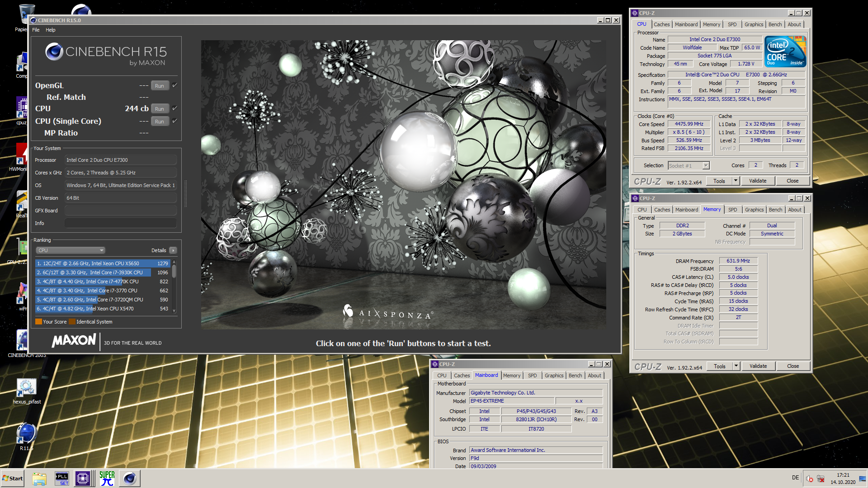This screenshot has height=488, width=868.
Task: Switch to the Cinebench taskbar button
Action: (x=130, y=479)
